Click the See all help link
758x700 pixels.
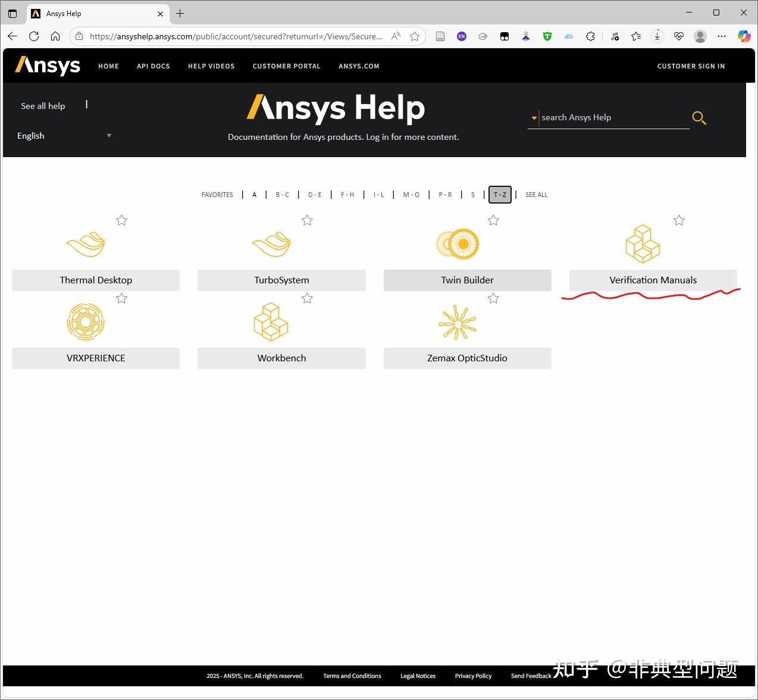coord(43,106)
